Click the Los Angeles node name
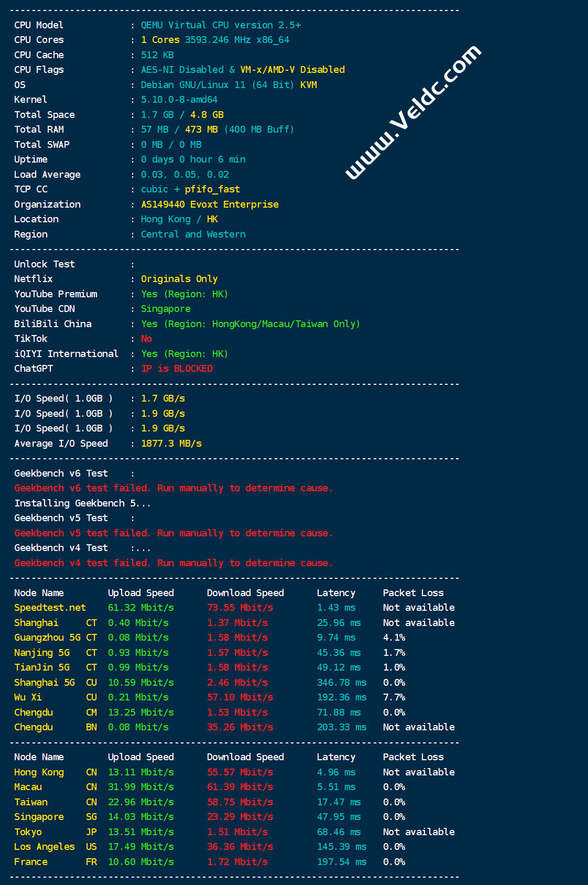 pyautogui.click(x=45, y=847)
